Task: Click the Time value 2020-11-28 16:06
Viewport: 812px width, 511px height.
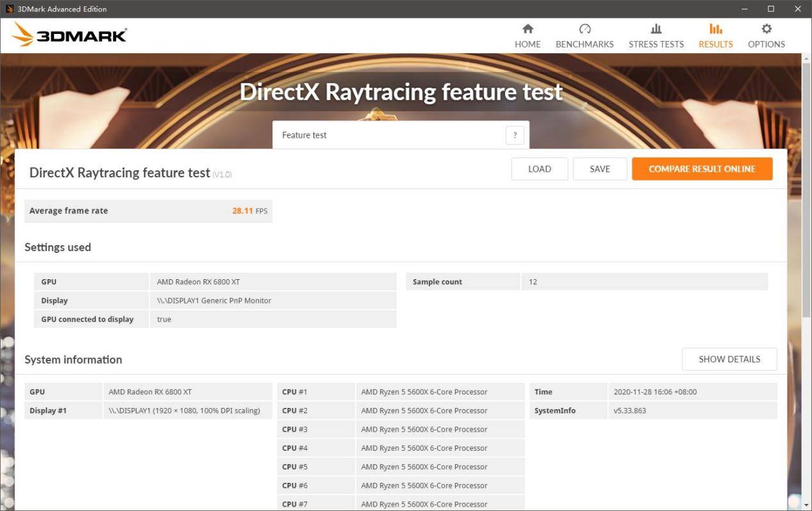Action: [655, 392]
